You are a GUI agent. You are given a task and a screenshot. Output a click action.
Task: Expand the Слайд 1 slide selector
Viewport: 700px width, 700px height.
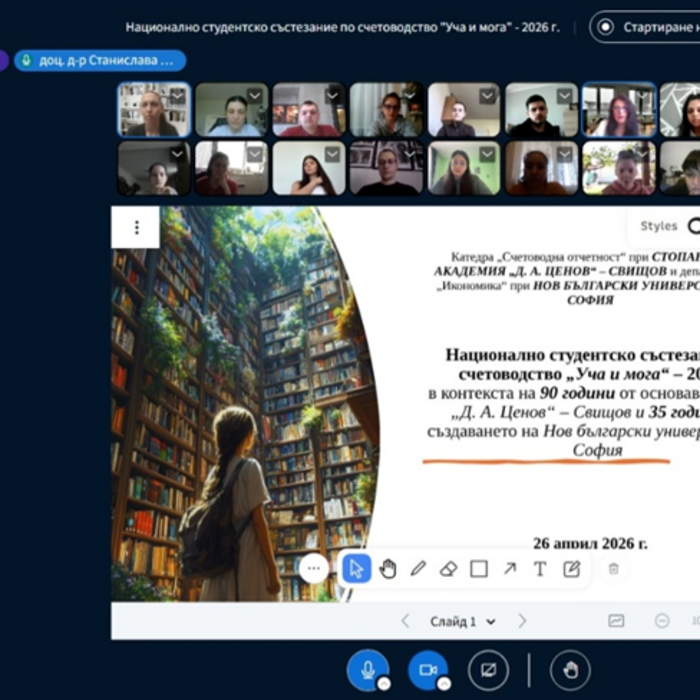pos(462,621)
